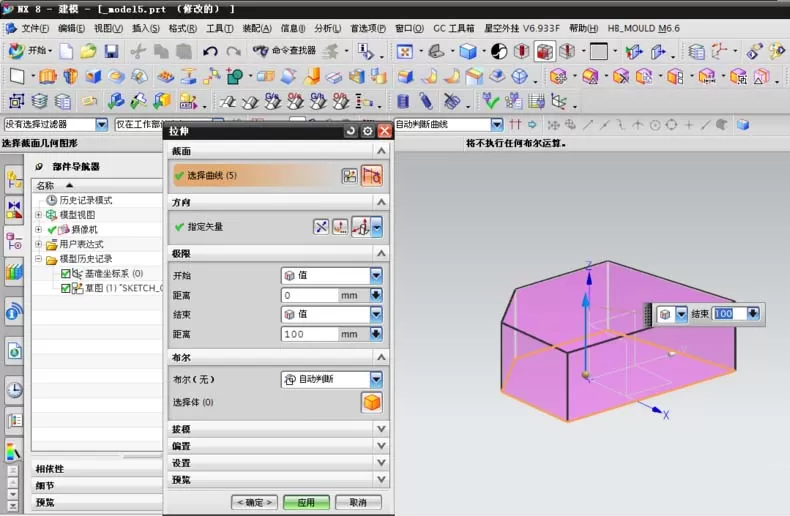Open the 开始 值 dropdown

(376, 275)
